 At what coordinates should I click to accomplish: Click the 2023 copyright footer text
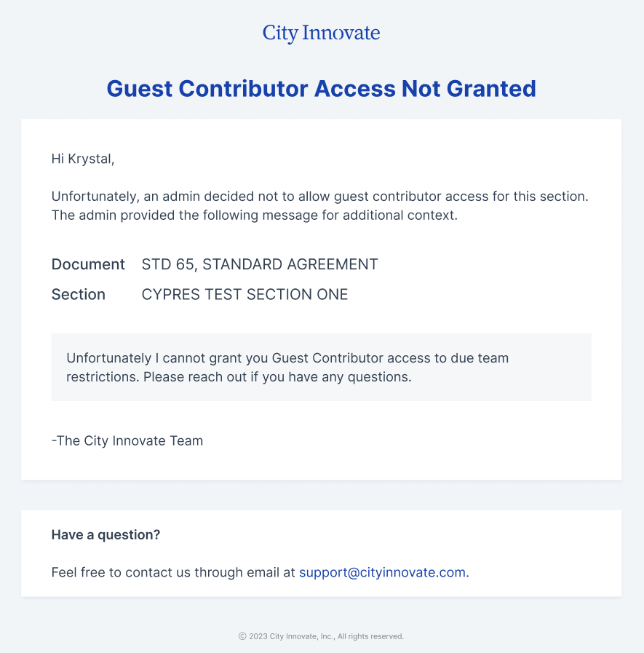coord(321,636)
